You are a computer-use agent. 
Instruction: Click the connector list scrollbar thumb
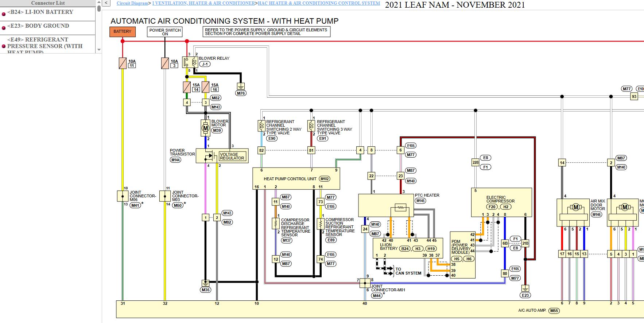coord(99,8)
